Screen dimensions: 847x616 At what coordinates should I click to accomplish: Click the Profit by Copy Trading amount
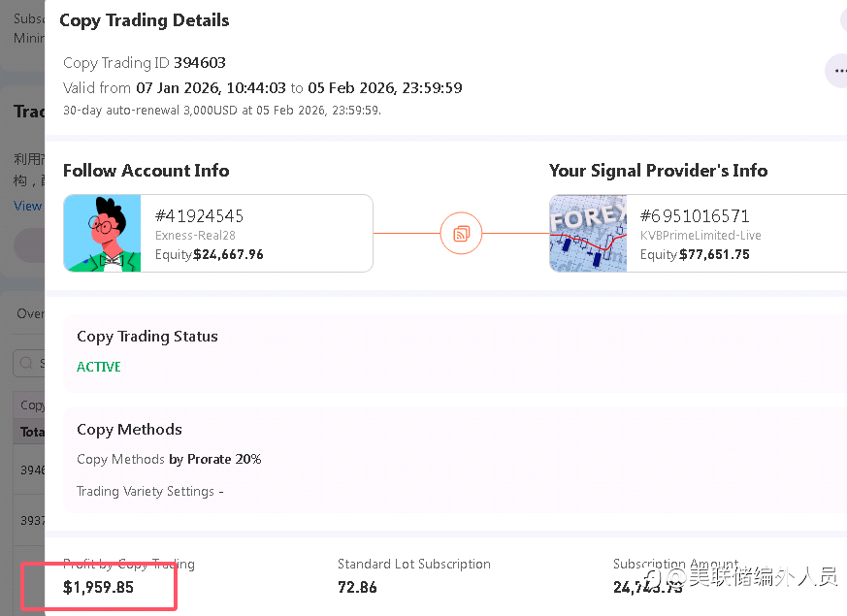point(98,587)
